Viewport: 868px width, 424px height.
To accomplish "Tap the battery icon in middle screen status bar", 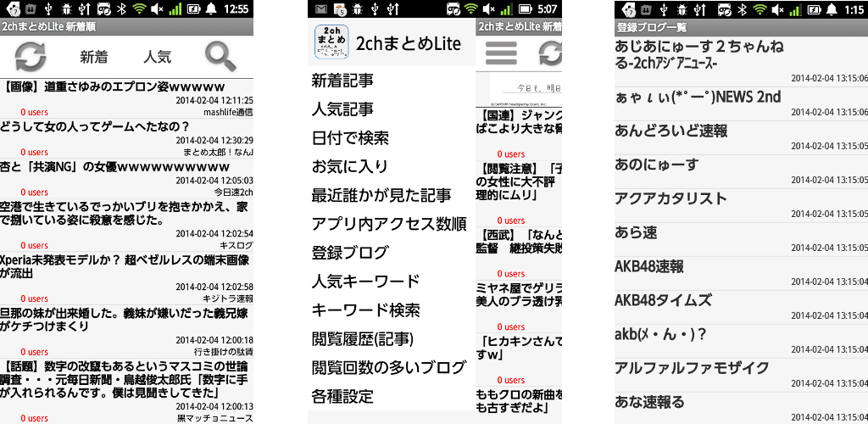I will tap(526, 8).
